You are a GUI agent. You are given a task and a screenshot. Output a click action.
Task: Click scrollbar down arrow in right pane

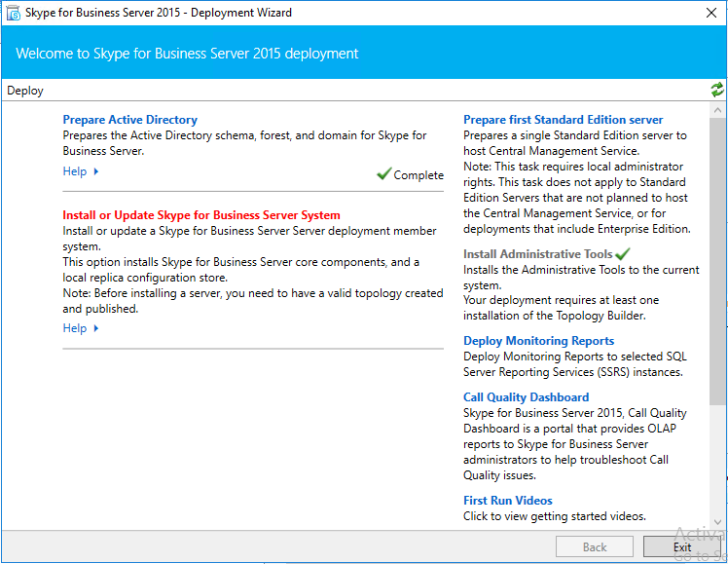[717, 522]
